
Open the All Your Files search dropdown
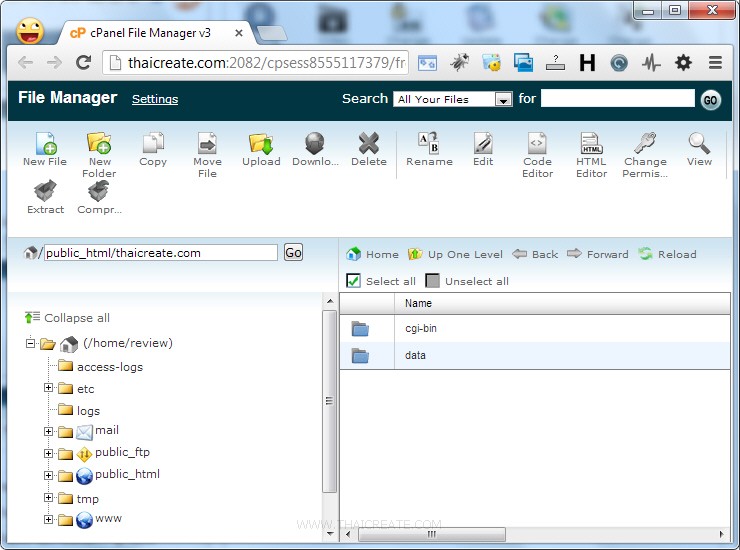pyautogui.click(x=453, y=99)
